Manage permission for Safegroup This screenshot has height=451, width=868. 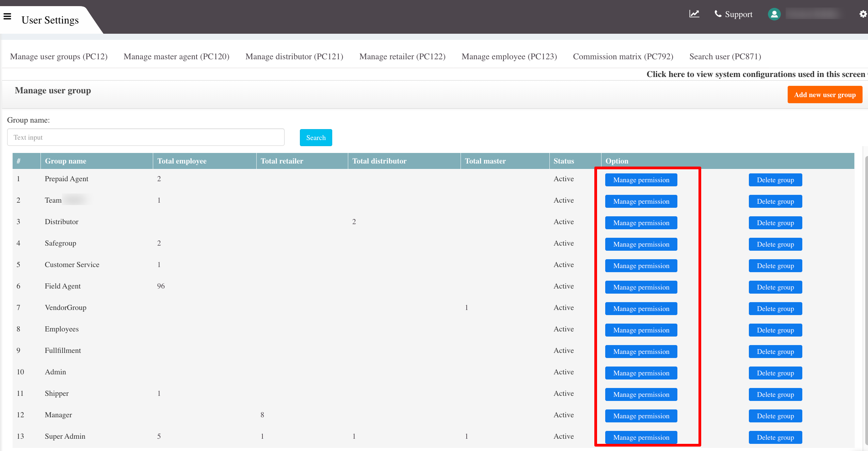641,244
